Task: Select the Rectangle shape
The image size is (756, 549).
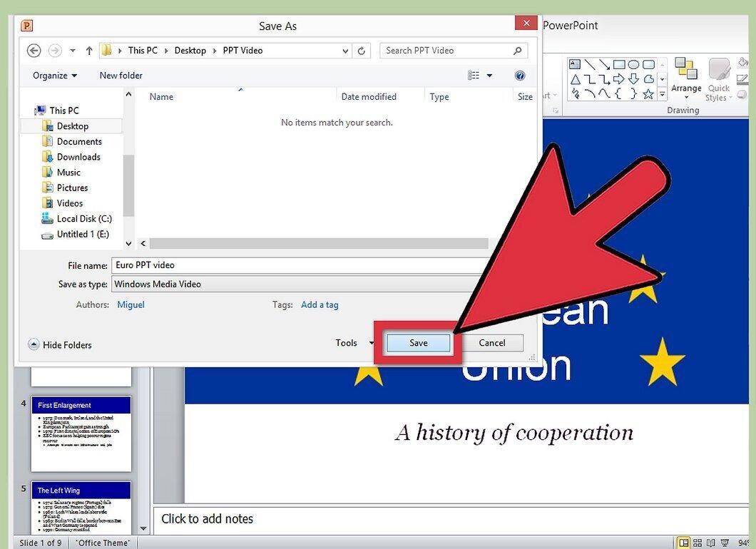Action: (x=619, y=64)
